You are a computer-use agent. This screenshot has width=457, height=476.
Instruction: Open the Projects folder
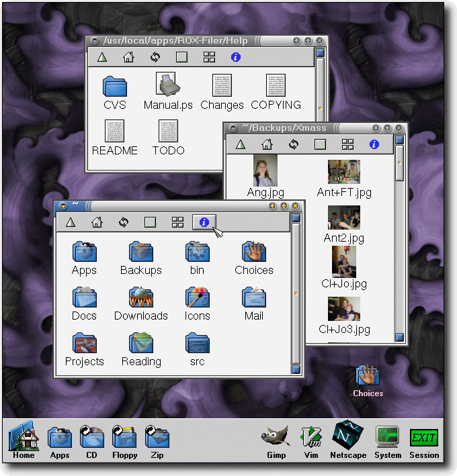[85, 349]
